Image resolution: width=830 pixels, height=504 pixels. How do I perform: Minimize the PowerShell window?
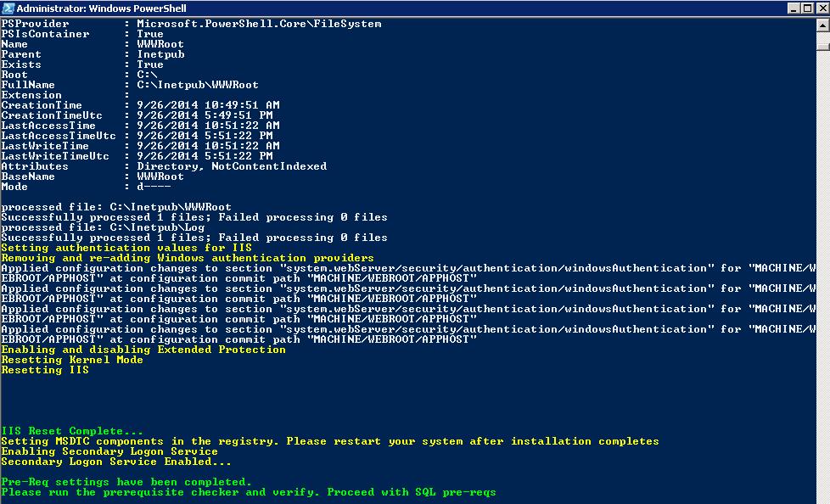pos(794,8)
